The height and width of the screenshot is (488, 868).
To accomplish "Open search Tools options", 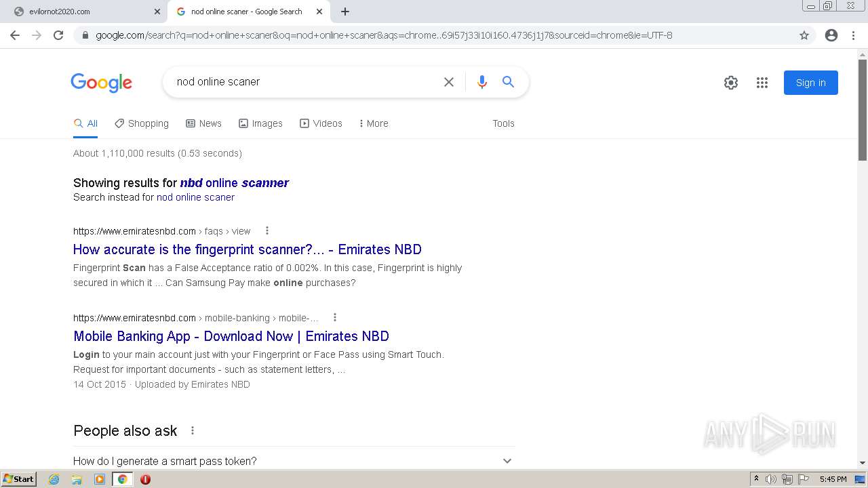I will coord(503,123).
